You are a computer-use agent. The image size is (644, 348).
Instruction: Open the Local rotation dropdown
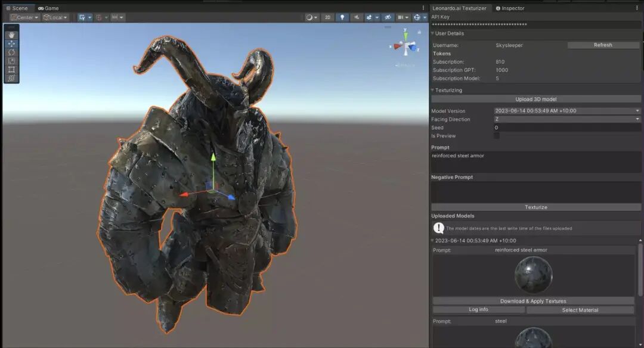point(55,17)
